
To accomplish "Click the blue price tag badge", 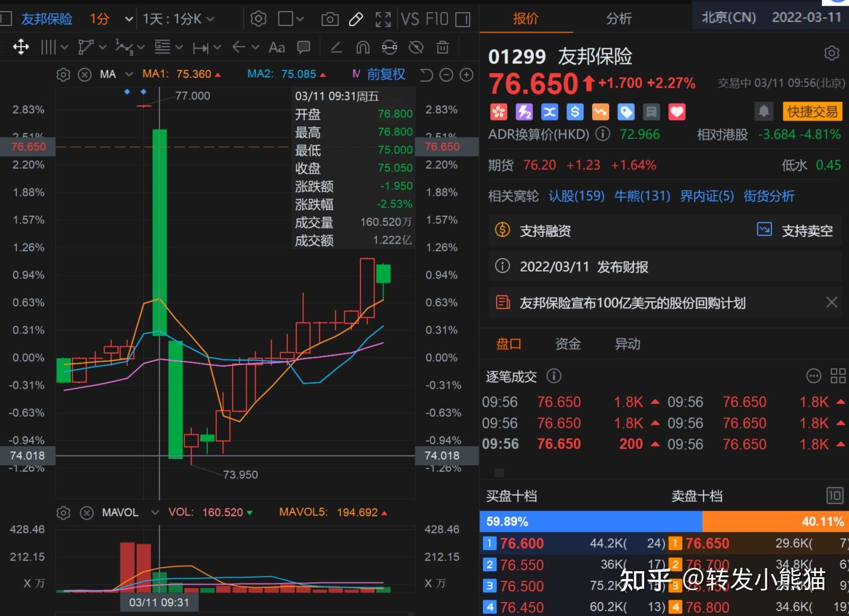I will (x=626, y=112).
